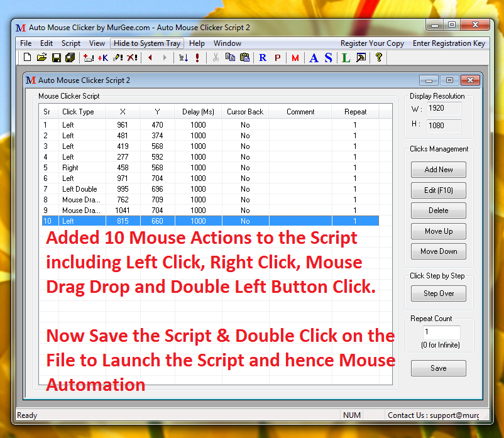The image size is (504, 438).
Task: Save the script using the toolbar disk icon
Action: click(x=57, y=57)
